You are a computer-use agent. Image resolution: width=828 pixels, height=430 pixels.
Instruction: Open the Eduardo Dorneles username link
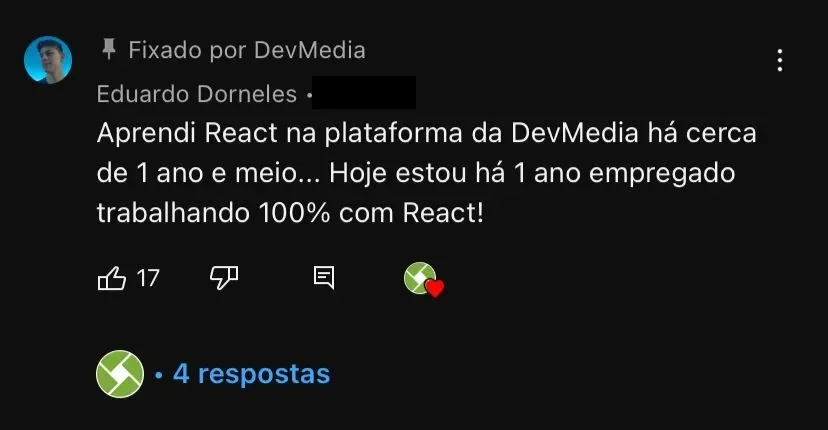pos(197,94)
